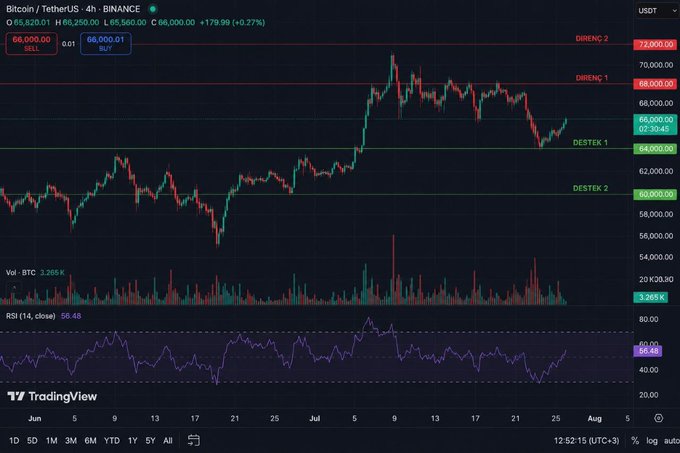Open the chart settings gear icon
Image resolution: width=680 pixels, height=453 pixels.
[x=658, y=418]
